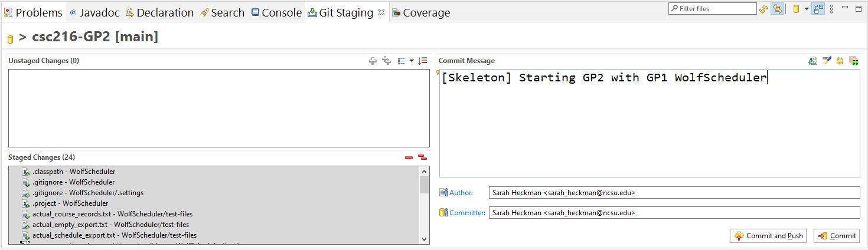Toggle Add Signed-off-by pen icon
Screen dimensions: 868x250
pyautogui.click(x=827, y=61)
